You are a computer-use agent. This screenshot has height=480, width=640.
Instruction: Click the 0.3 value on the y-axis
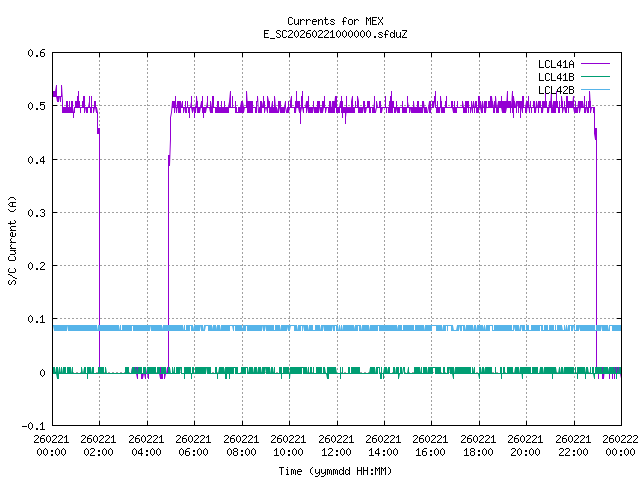click(x=36, y=213)
